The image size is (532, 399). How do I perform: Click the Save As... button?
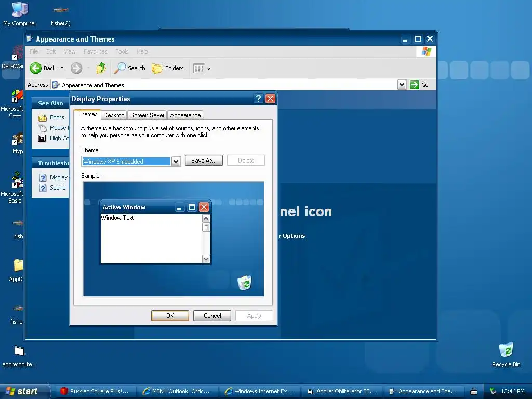pyautogui.click(x=204, y=161)
